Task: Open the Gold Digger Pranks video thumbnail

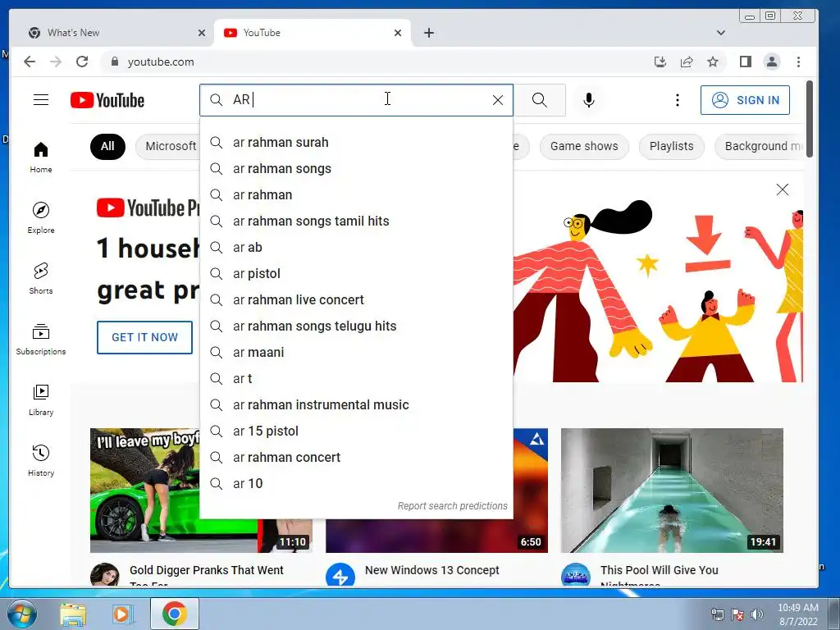Action: pyautogui.click(x=144, y=491)
